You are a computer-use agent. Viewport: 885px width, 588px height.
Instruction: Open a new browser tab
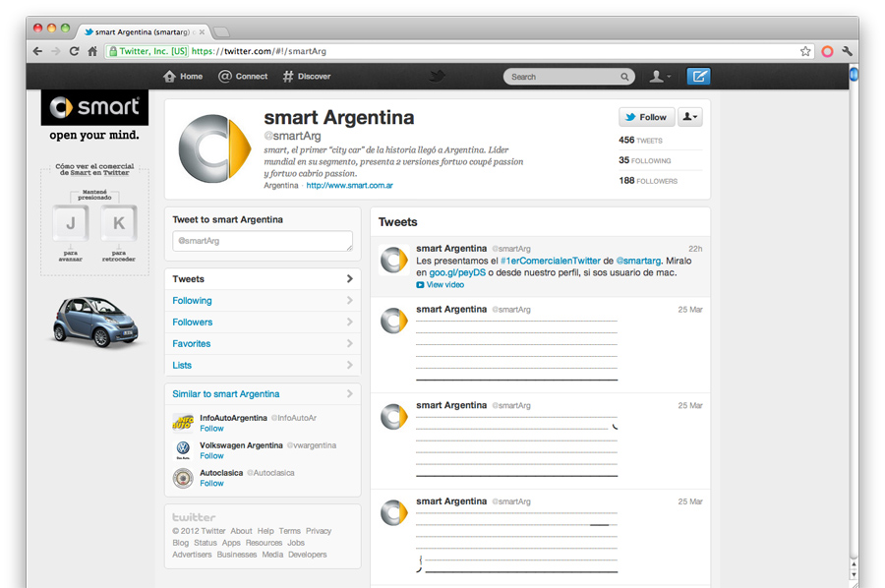(221, 31)
